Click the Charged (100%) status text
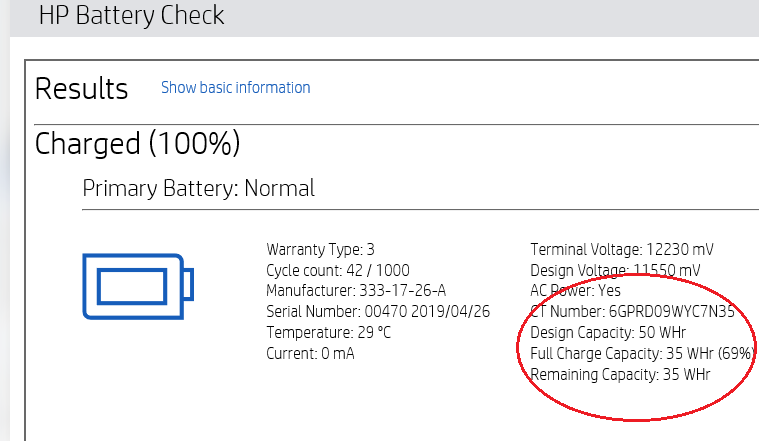The height and width of the screenshot is (441, 759). pyautogui.click(x=137, y=143)
